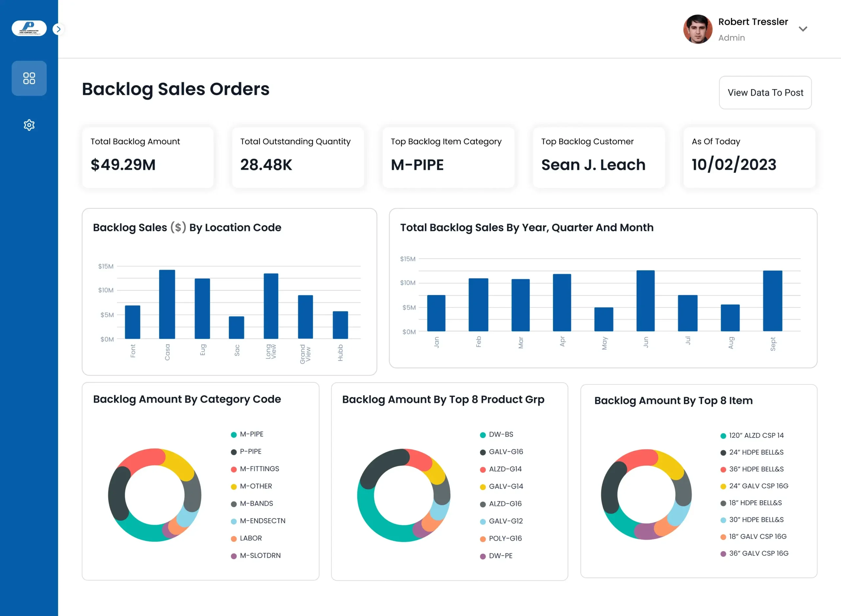Toggle the 120" ALZD CSP 14 legend entry
Viewport: 841px width, 616px height.
pyautogui.click(x=752, y=436)
